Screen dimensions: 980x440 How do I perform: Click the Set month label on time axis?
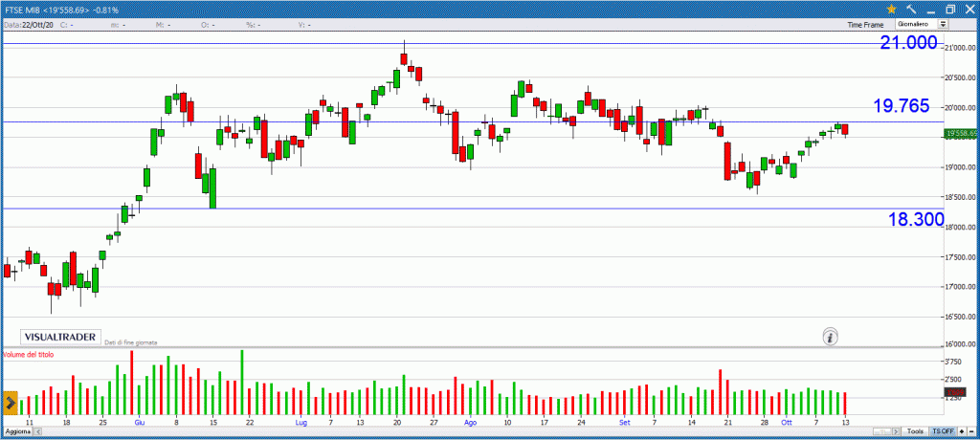[x=624, y=423]
